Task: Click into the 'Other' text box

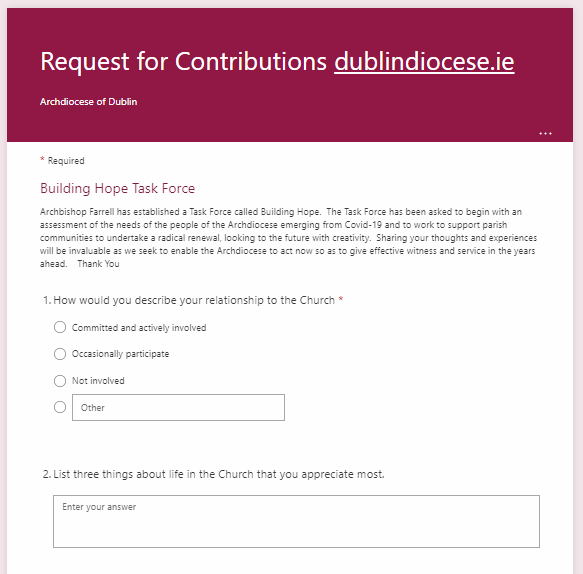Action: 178,407
